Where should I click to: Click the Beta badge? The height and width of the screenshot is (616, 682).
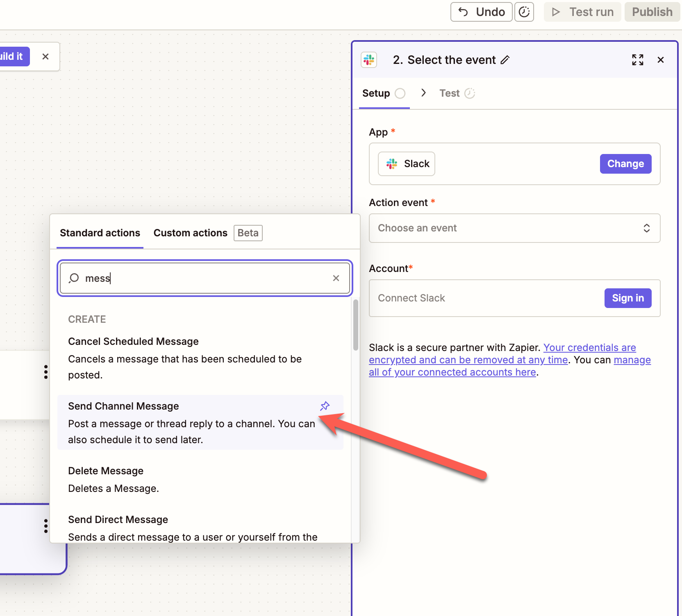[x=248, y=233]
